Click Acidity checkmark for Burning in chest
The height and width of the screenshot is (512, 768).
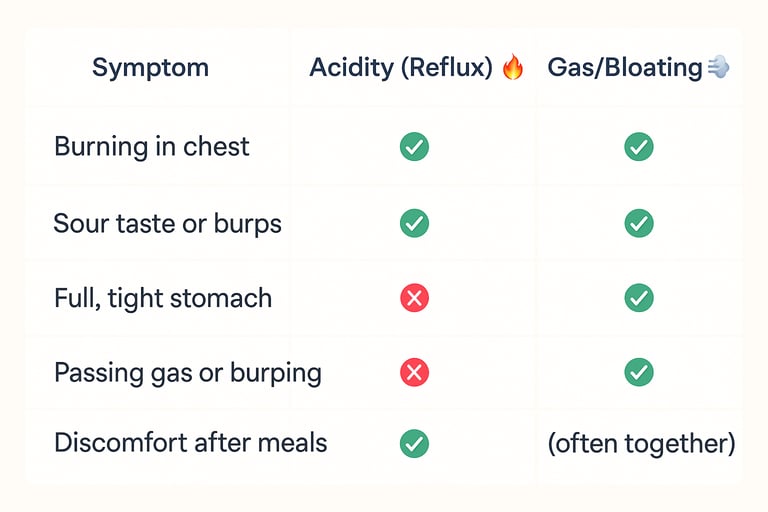point(414,147)
